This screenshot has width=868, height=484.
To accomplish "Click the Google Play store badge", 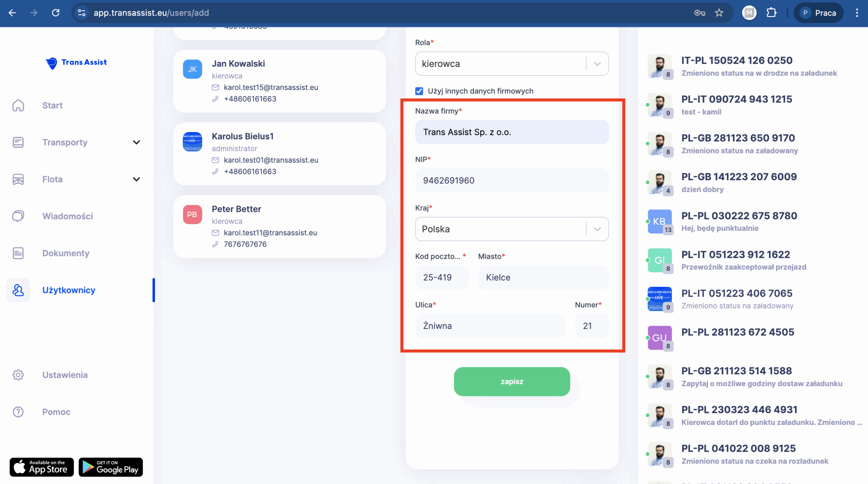I will pos(111,467).
